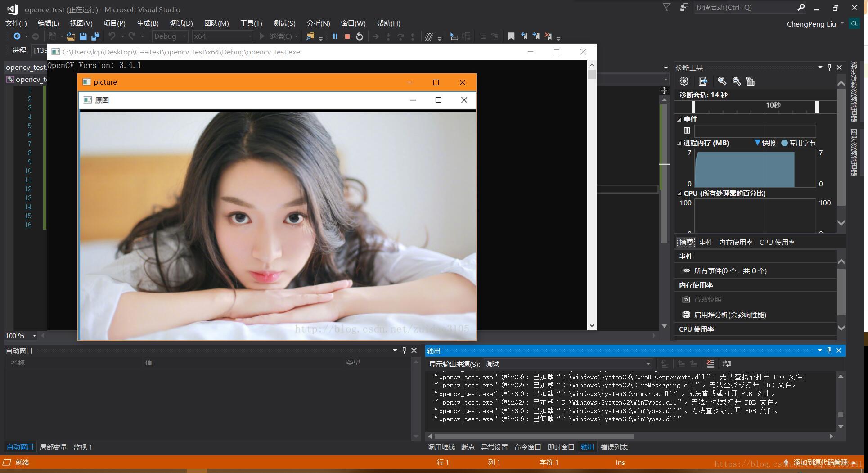Open the Debug configuration dropdown
The image size is (868, 473).
click(x=170, y=36)
